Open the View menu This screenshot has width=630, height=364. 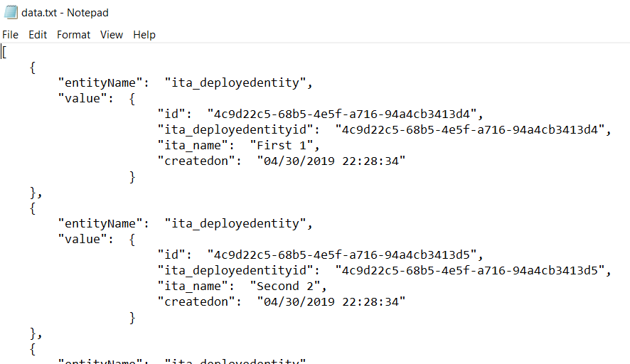pos(112,35)
